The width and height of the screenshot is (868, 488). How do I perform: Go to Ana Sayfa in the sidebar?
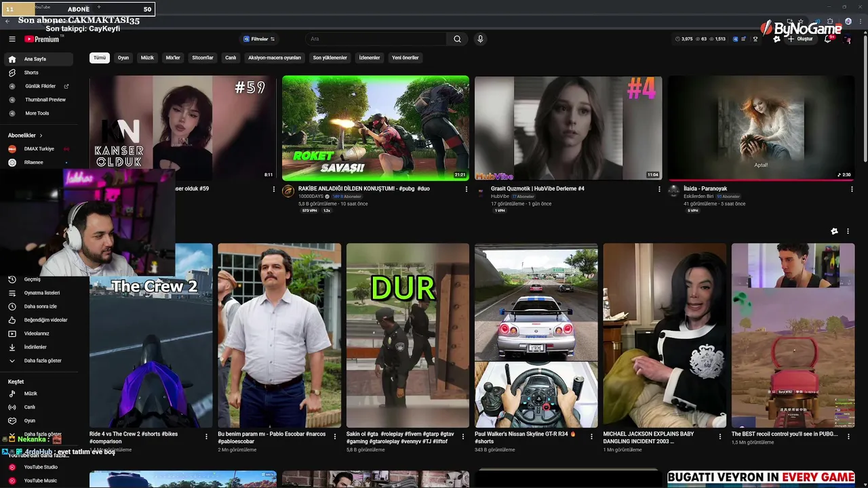click(37, 59)
